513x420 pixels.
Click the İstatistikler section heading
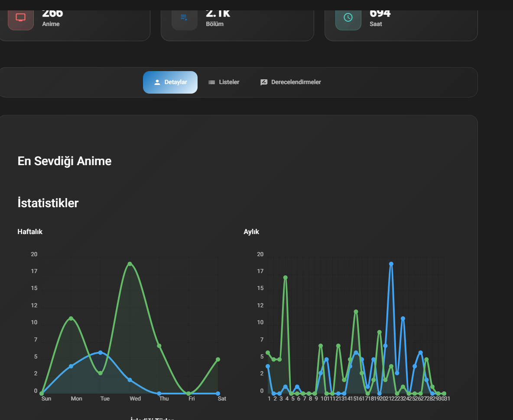point(48,203)
